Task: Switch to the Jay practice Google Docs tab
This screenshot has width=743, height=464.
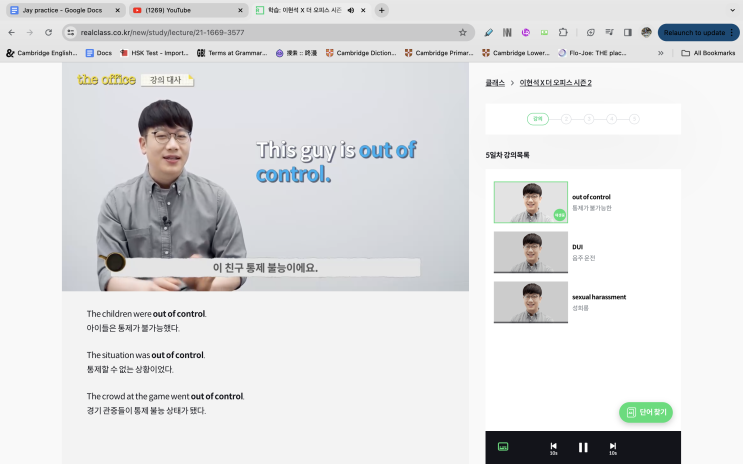Action: 65,10
